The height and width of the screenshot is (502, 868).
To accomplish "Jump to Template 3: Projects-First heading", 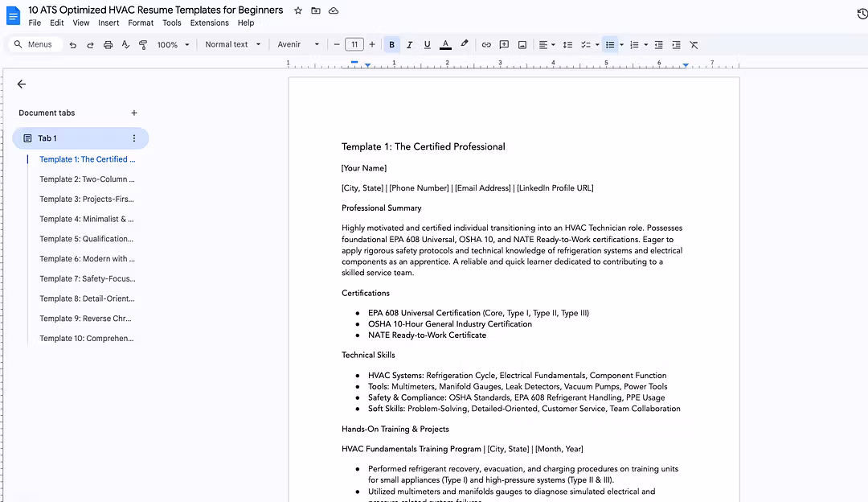I will [87, 199].
